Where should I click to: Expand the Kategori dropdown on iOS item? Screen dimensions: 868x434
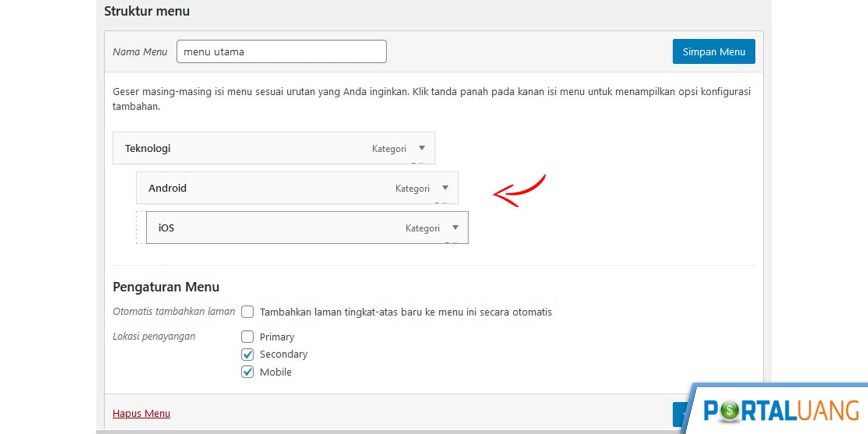click(x=455, y=228)
